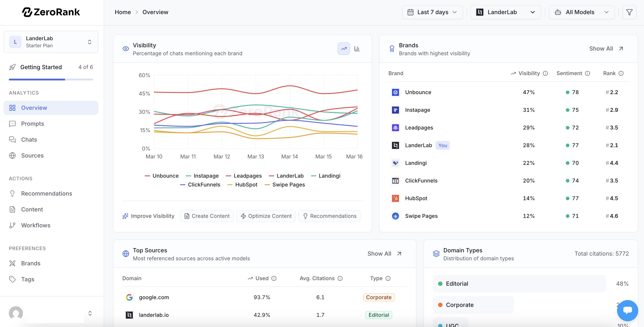This screenshot has height=327, width=644.
Task: Click the Create Content button
Action: click(x=207, y=216)
